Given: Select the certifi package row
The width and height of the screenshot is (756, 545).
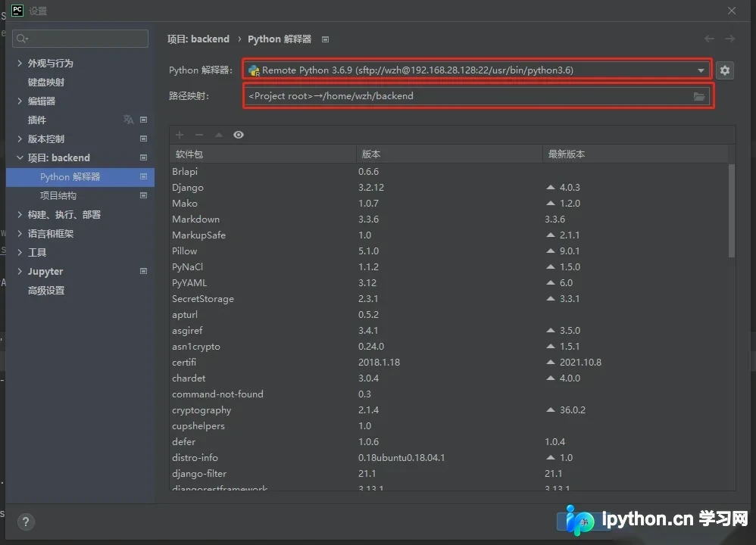Looking at the screenshot, I should tap(449, 363).
